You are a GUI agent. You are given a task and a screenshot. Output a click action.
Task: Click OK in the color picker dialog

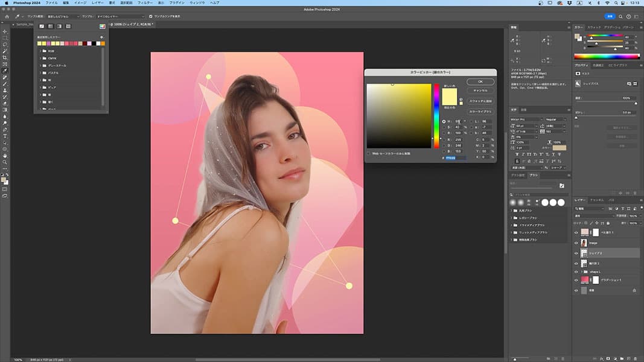click(x=480, y=81)
